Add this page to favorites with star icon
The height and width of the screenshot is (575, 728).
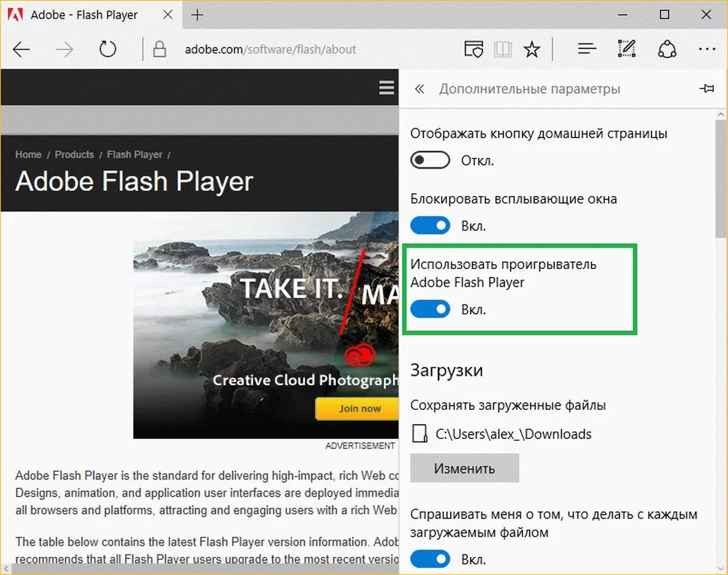[x=532, y=49]
